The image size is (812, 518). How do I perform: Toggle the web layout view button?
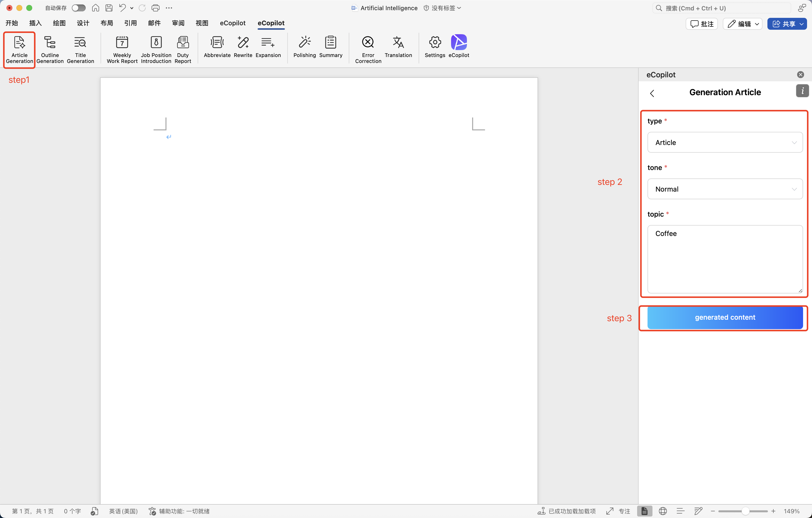663,511
